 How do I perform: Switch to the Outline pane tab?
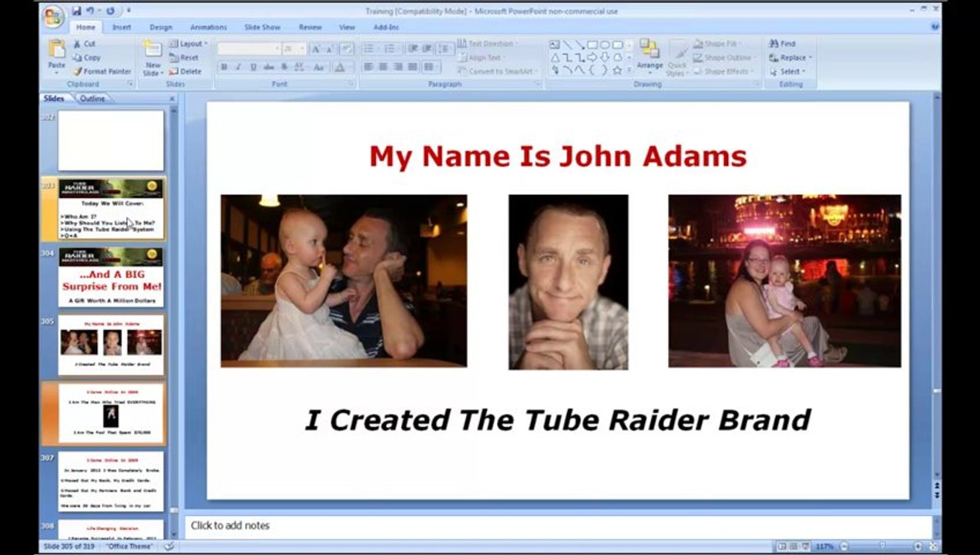click(92, 99)
